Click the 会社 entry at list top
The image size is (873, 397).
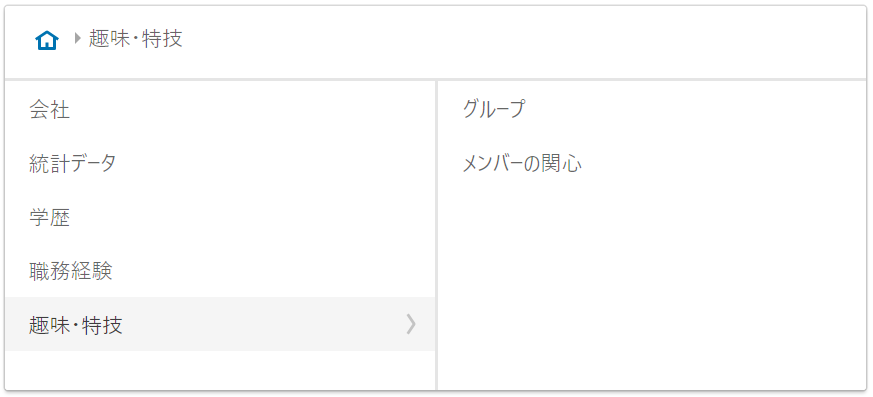pyautogui.click(x=220, y=110)
